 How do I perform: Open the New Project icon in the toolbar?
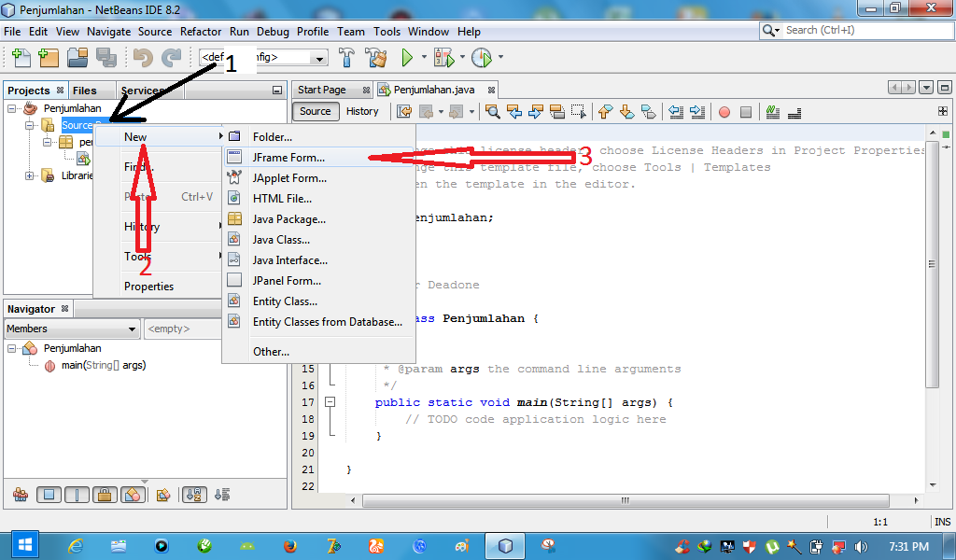point(49,58)
